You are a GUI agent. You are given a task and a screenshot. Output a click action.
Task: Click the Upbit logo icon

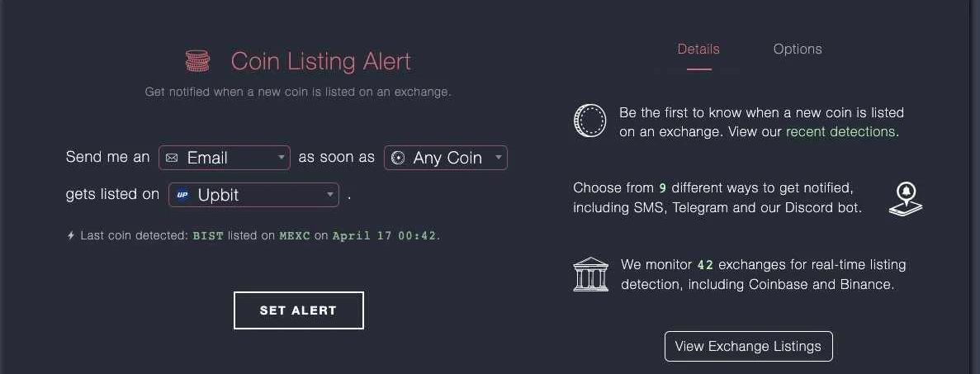coord(182,195)
